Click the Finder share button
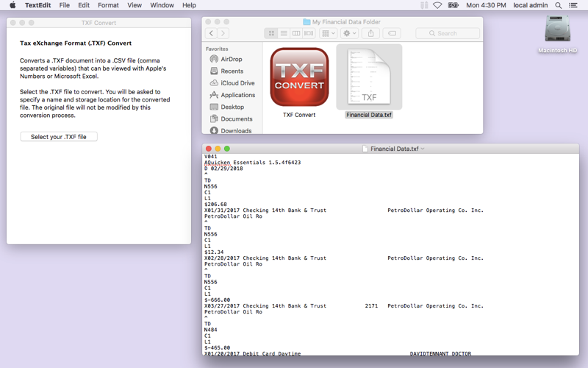The height and width of the screenshot is (368, 588). click(x=371, y=33)
